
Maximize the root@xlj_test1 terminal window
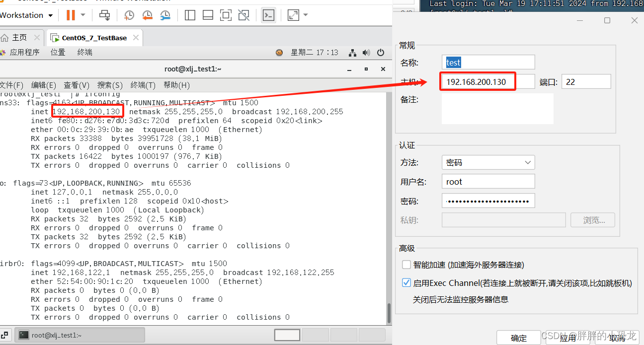click(x=366, y=69)
